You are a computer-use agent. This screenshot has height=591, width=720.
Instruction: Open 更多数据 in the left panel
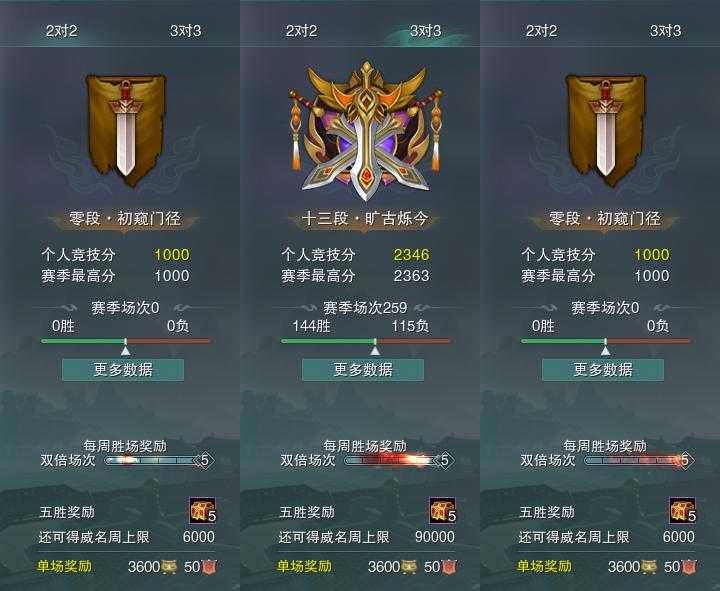coord(123,370)
